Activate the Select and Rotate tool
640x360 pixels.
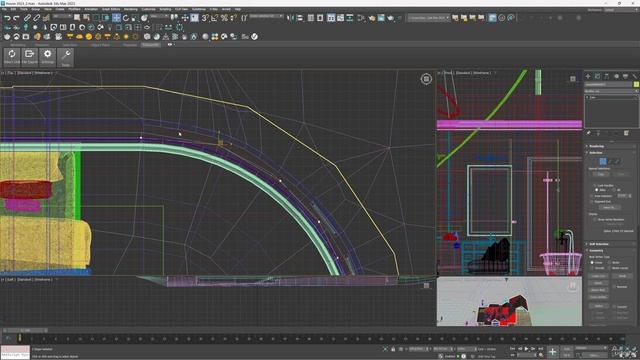[126, 18]
